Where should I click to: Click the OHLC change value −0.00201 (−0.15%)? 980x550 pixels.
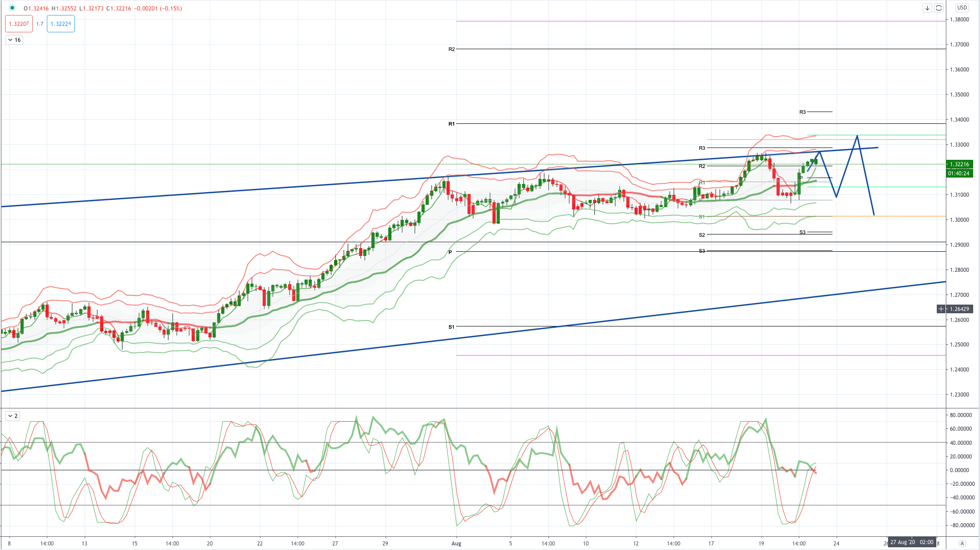click(x=158, y=8)
